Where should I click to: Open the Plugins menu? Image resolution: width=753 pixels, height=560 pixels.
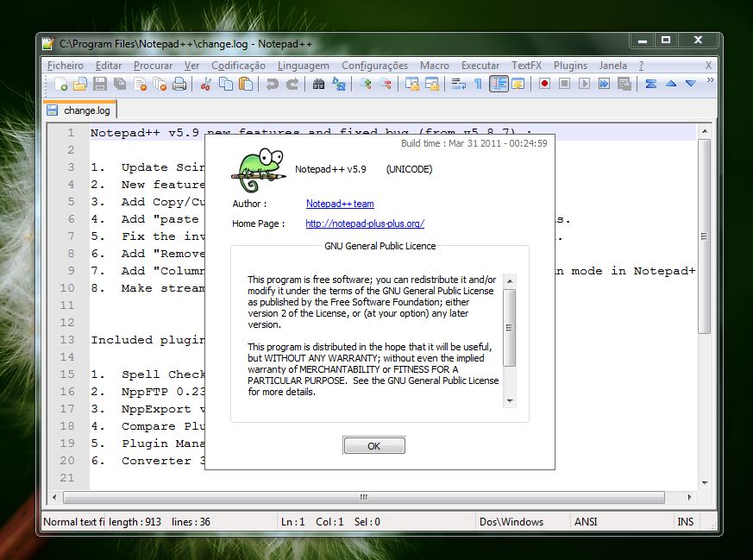coord(570,66)
